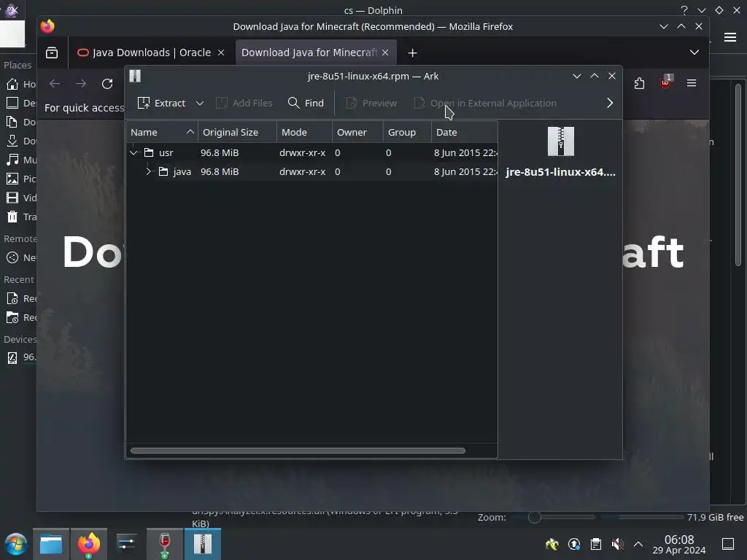Sort by Original Size column
Image resolution: width=747 pixels, height=560 pixels.
coord(237,133)
